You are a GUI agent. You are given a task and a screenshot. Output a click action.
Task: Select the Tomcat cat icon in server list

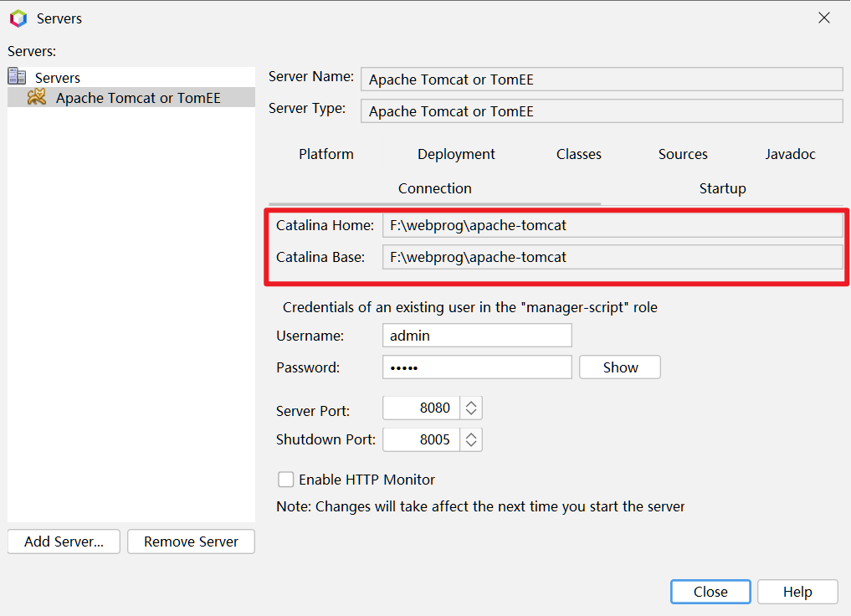pos(37,97)
